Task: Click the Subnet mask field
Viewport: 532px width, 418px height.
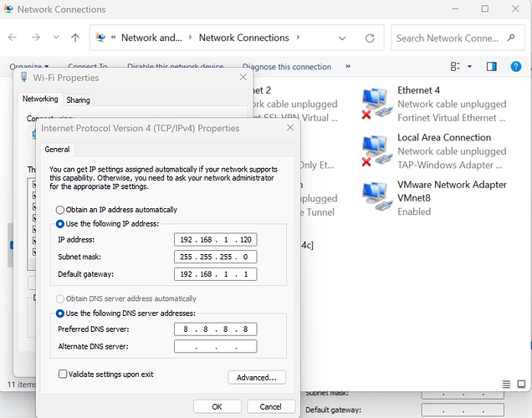Action: (x=216, y=257)
